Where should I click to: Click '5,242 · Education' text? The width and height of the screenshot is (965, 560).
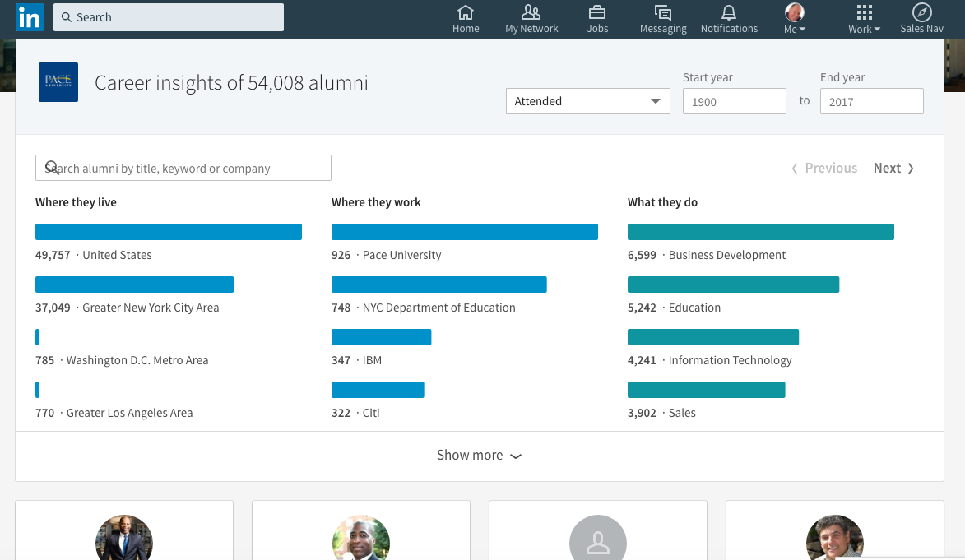674,308
